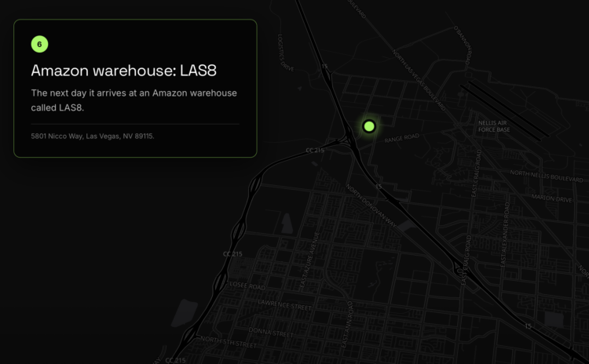Click the 'NORTH LAS VEGAS BOULEVARD' label

tap(419, 80)
